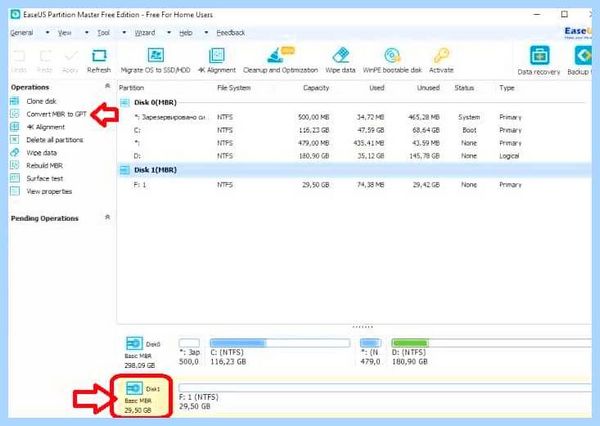This screenshot has width=600, height=426.
Task: Select D: logical partition row
Action: pos(354,156)
